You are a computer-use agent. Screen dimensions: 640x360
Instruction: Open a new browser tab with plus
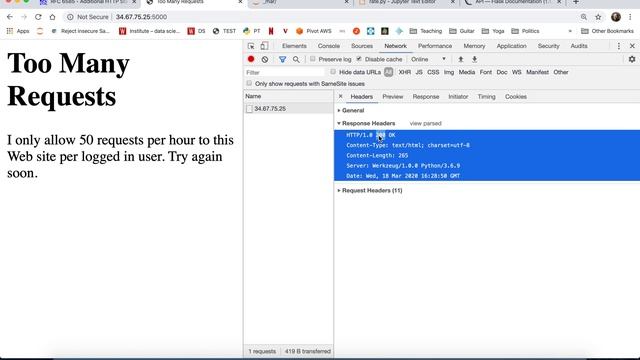(x=576, y=2)
